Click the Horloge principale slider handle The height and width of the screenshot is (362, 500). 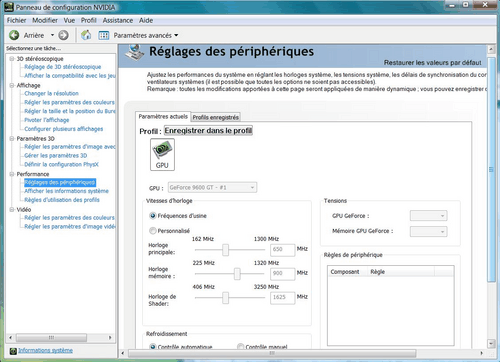[x=226, y=250]
